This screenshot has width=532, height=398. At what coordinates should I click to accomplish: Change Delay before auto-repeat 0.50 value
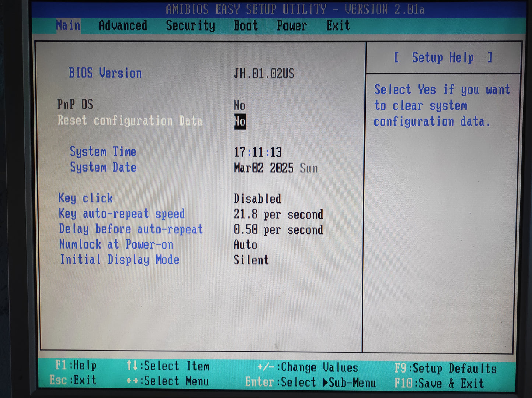click(278, 230)
